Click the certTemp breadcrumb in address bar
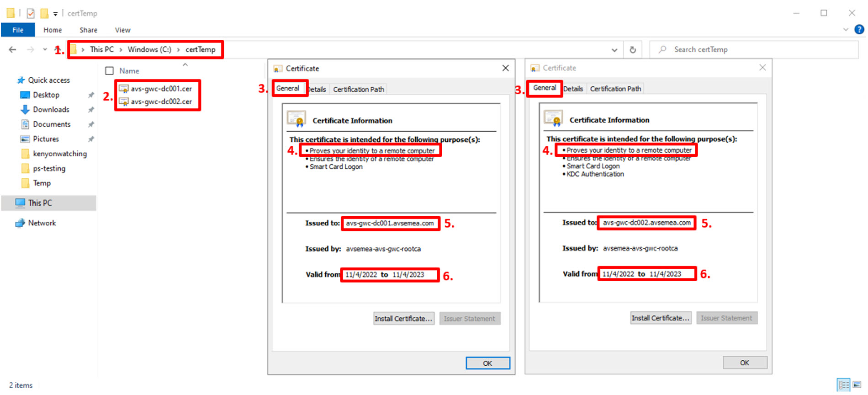This screenshot has width=868, height=395. tap(200, 49)
